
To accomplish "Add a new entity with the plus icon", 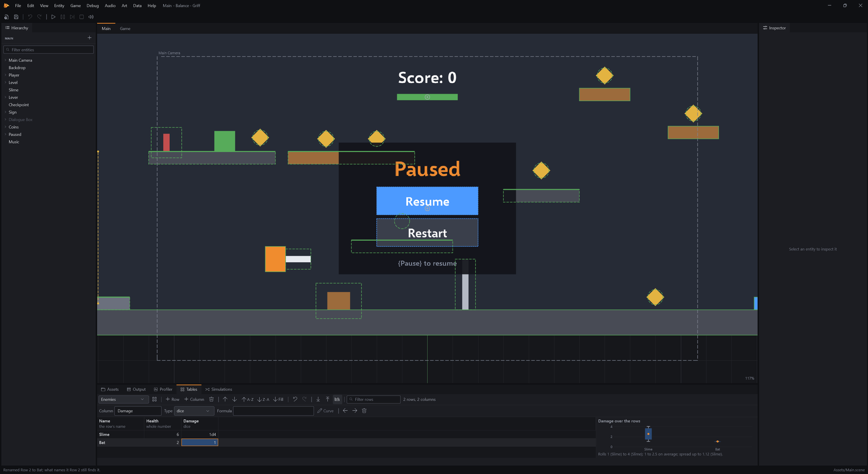I will pyautogui.click(x=90, y=38).
